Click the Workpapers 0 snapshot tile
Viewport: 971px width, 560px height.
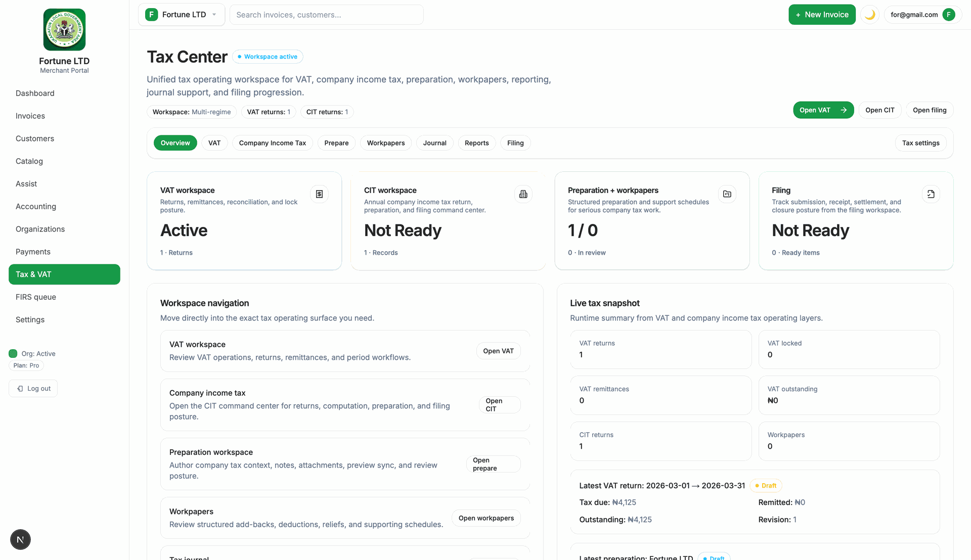click(849, 441)
